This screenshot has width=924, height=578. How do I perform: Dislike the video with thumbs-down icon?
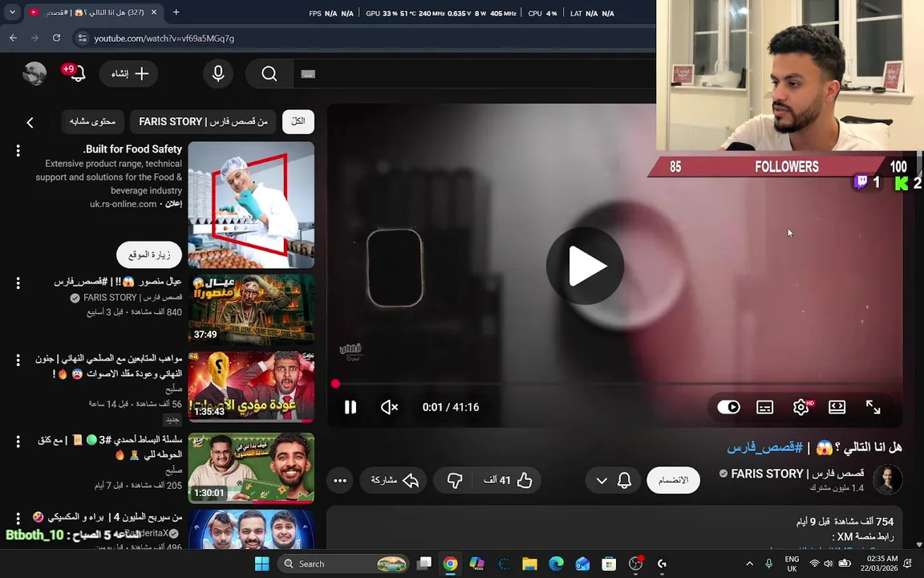453,480
